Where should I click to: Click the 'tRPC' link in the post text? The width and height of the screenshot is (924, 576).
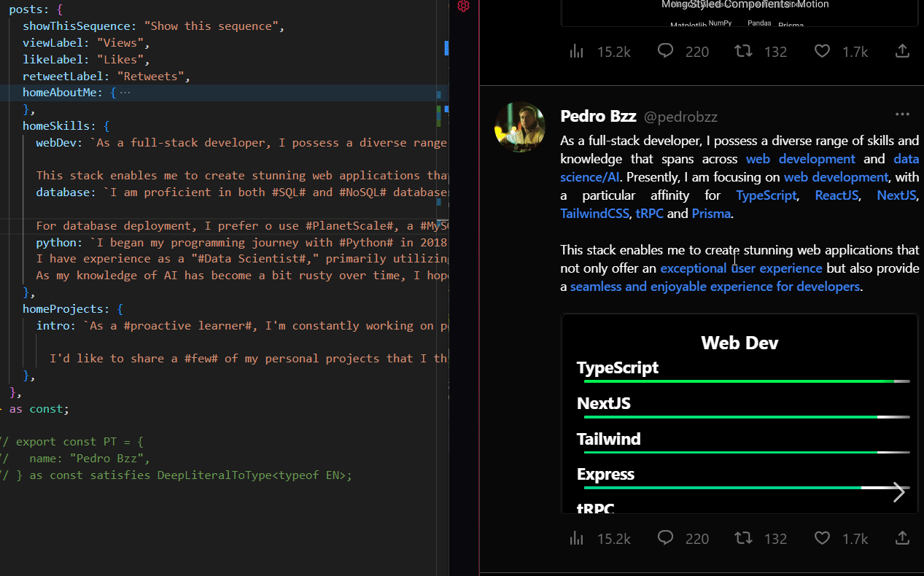[649, 214]
